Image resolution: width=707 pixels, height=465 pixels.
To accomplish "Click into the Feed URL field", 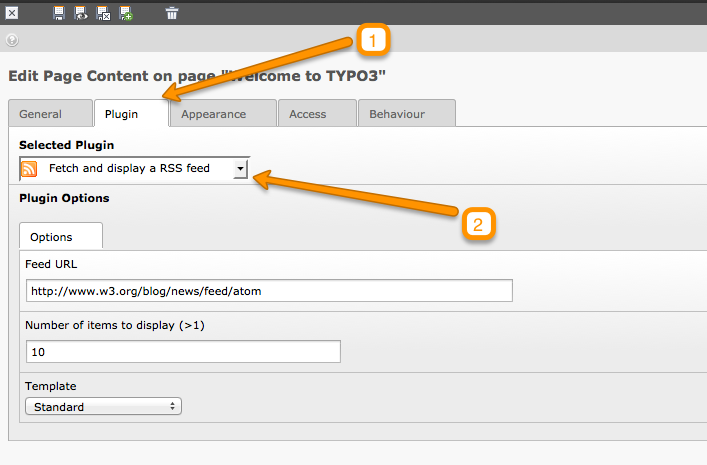I will pos(269,291).
